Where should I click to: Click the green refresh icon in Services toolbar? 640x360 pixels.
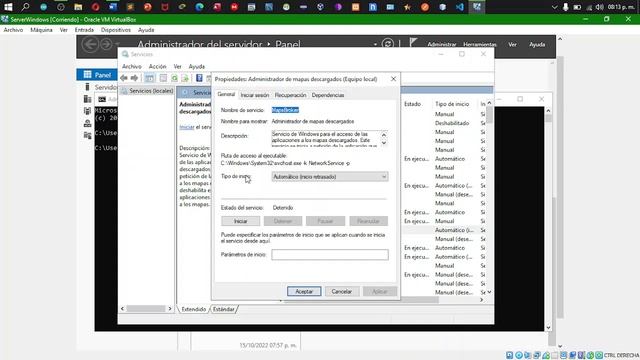click(x=174, y=78)
